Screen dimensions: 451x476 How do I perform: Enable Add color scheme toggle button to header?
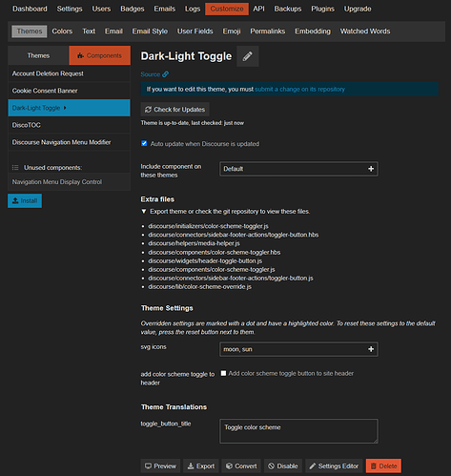pos(223,373)
